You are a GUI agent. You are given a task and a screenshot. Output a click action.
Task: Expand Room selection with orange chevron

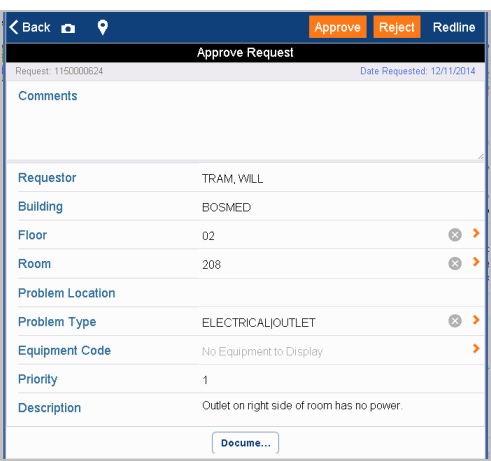click(x=476, y=262)
